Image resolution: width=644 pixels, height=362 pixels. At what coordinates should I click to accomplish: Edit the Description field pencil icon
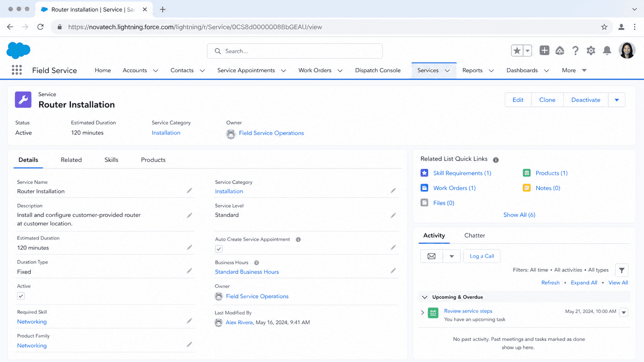coord(190,215)
